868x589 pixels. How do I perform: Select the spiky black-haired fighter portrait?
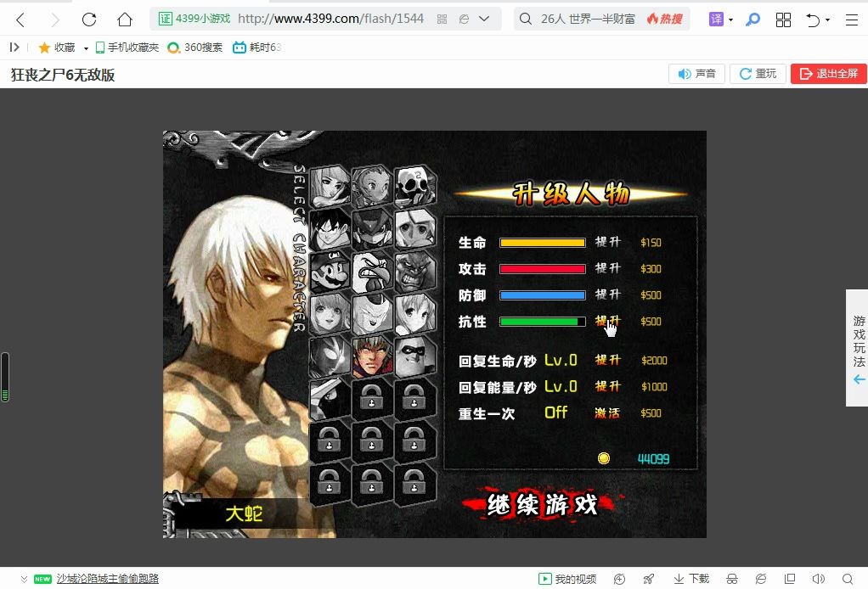coord(330,228)
